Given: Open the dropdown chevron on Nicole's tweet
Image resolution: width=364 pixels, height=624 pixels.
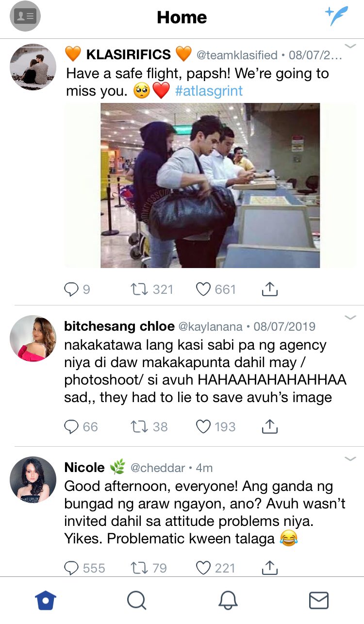Looking at the screenshot, I should coord(350,458).
